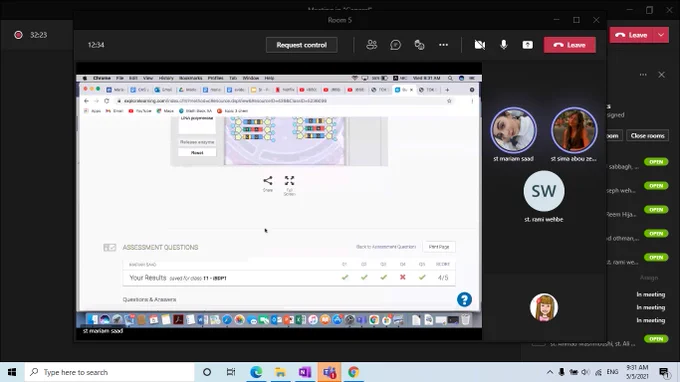Click the bookmark star in shared address bar
Viewport: 680px width, 382px height.
[449, 101]
